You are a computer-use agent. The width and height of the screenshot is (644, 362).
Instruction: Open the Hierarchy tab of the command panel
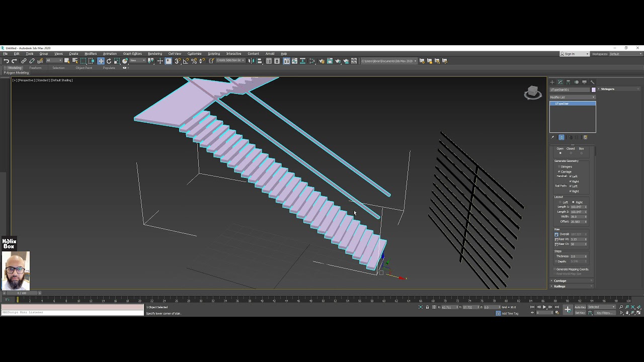(568, 82)
